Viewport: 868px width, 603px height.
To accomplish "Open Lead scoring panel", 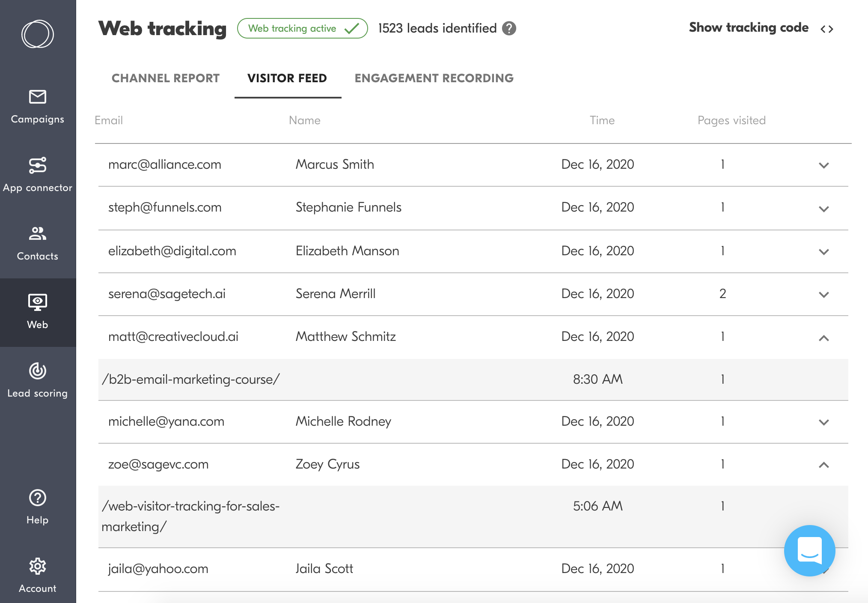I will click(38, 383).
